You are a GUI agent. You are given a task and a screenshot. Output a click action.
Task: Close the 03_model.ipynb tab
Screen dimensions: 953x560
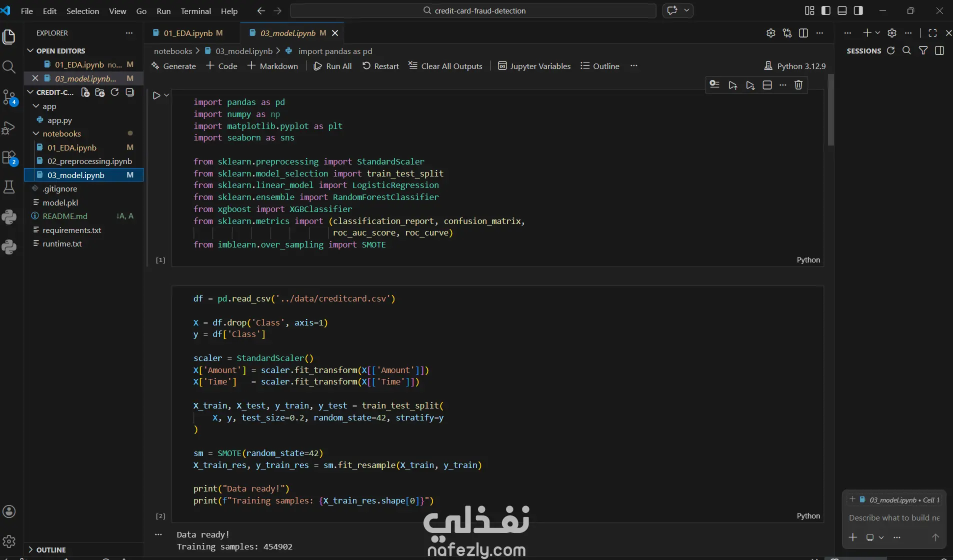[335, 33]
